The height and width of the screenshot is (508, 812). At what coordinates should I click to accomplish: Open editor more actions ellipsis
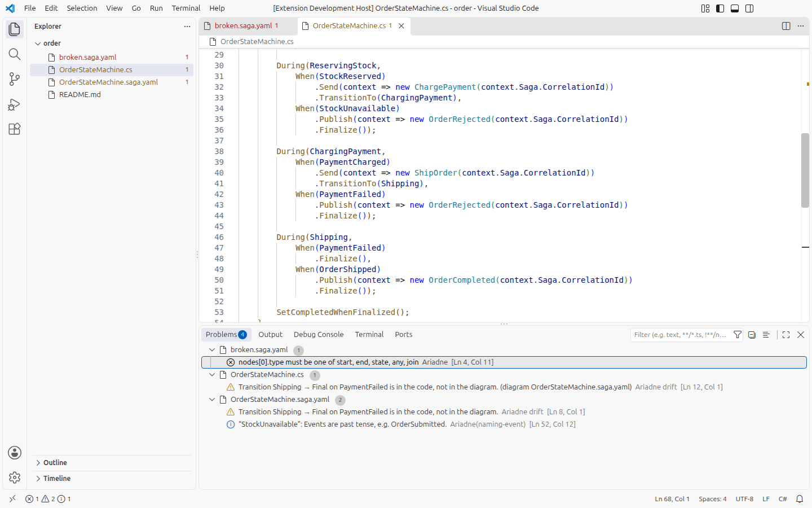[x=801, y=26]
